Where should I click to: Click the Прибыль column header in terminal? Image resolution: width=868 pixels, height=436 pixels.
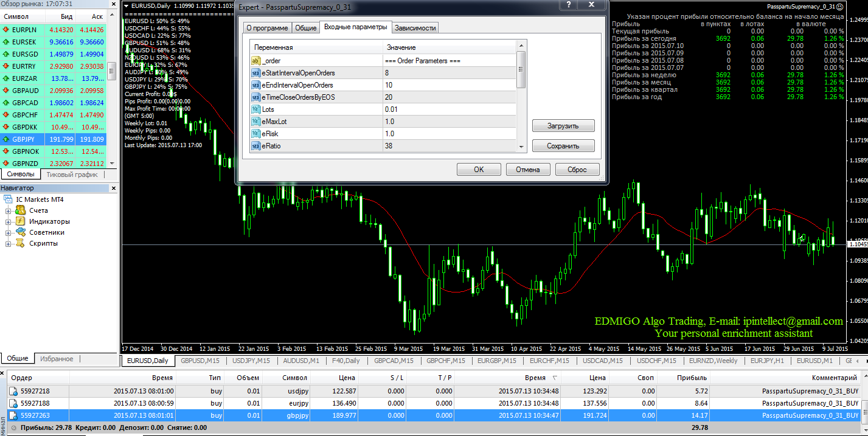tap(683, 378)
